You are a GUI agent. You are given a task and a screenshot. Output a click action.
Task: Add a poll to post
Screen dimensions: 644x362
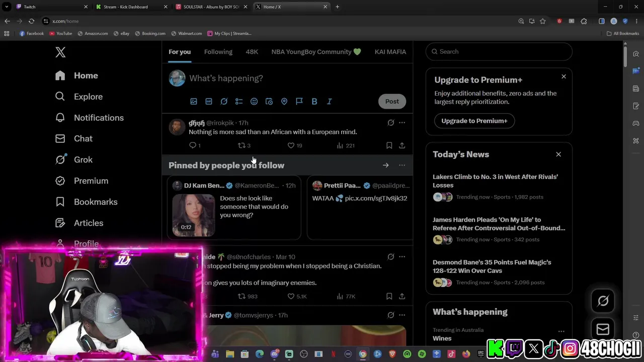tap(239, 102)
